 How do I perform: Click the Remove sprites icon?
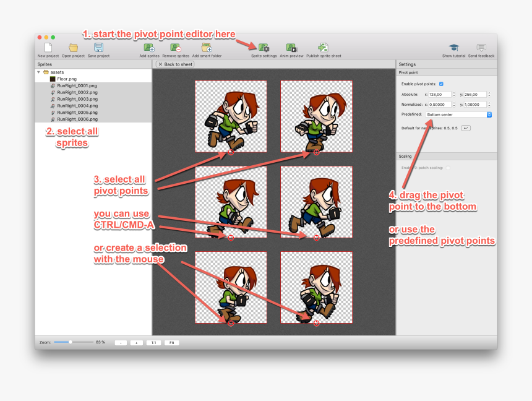point(176,48)
